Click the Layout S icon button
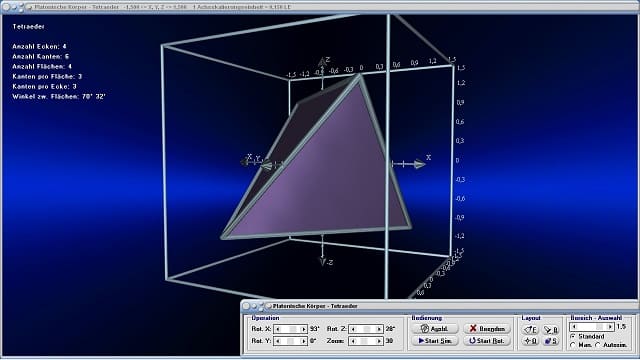This screenshot has width=640, height=360. pyautogui.click(x=551, y=341)
